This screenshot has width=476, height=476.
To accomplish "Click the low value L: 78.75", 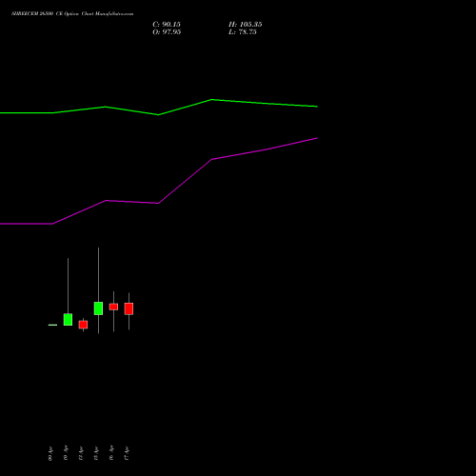I will click(243, 32).
